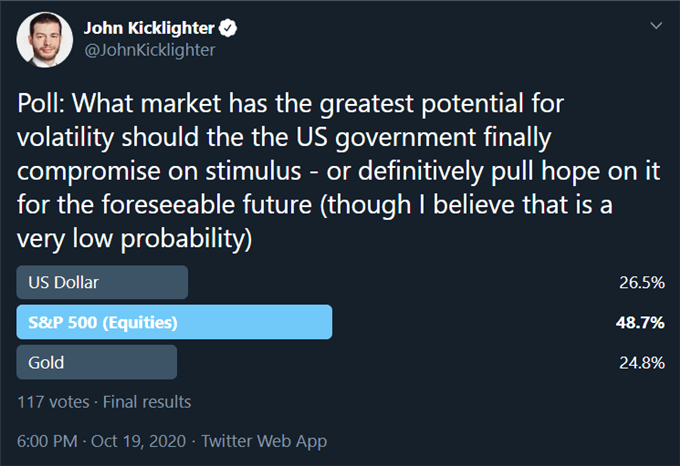The image size is (680, 466).
Task: Open the @JohnKicklighter handle link
Action: [x=150, y=50]
